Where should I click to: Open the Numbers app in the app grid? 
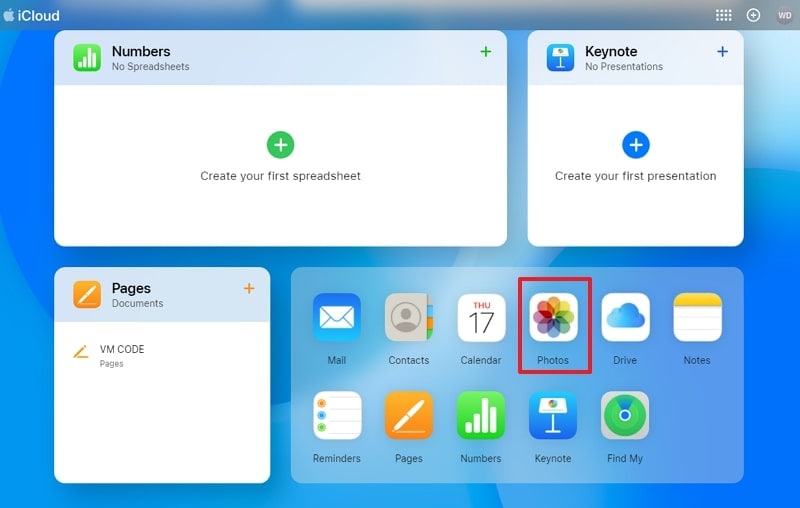coord(481,415)
